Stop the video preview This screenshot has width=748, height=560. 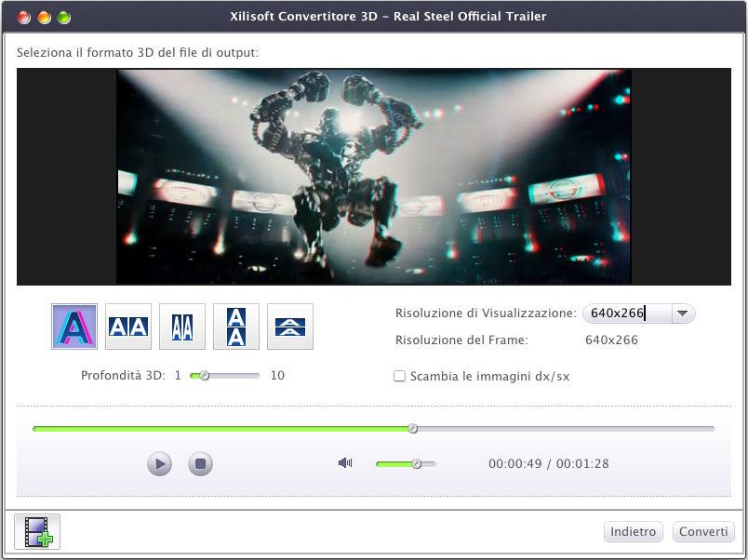pos(200,463)
